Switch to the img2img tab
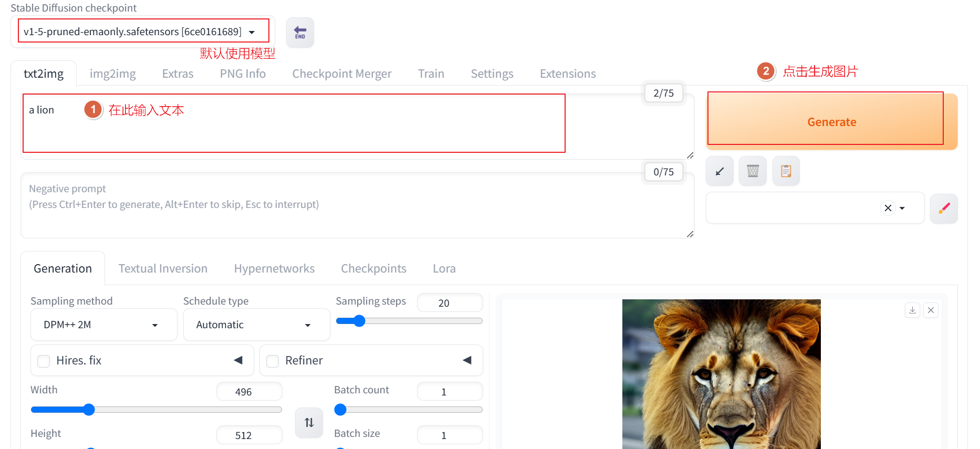980x449 pixels. click(x=112, y=74)
